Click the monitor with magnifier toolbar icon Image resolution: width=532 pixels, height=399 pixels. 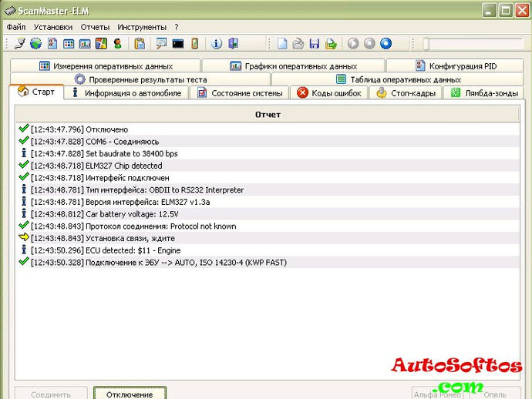(161, 44)
